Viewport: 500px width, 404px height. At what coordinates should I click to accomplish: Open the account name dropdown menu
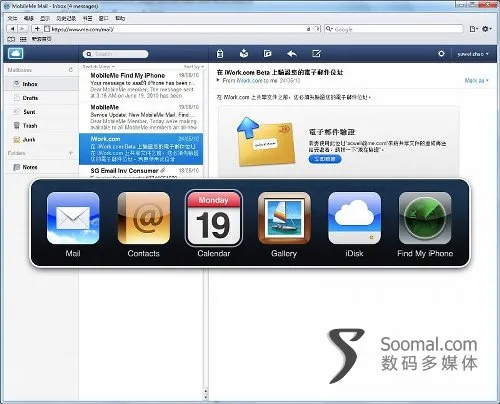tap(473, 54)
